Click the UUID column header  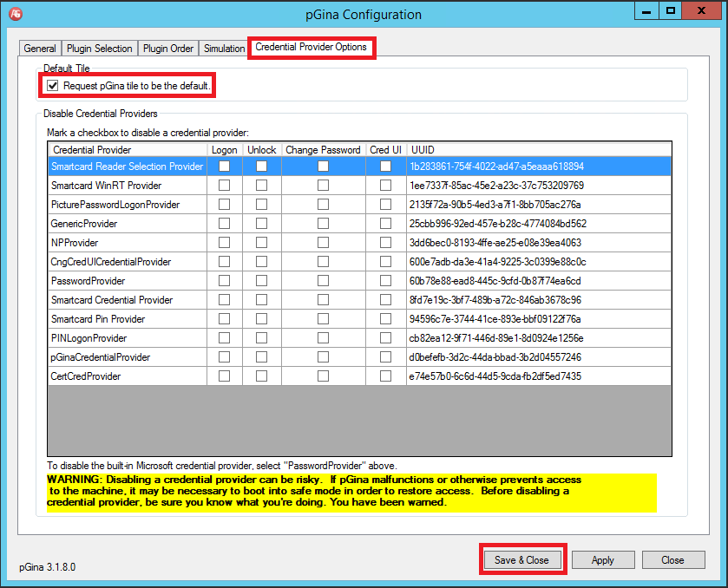point(538,150)
